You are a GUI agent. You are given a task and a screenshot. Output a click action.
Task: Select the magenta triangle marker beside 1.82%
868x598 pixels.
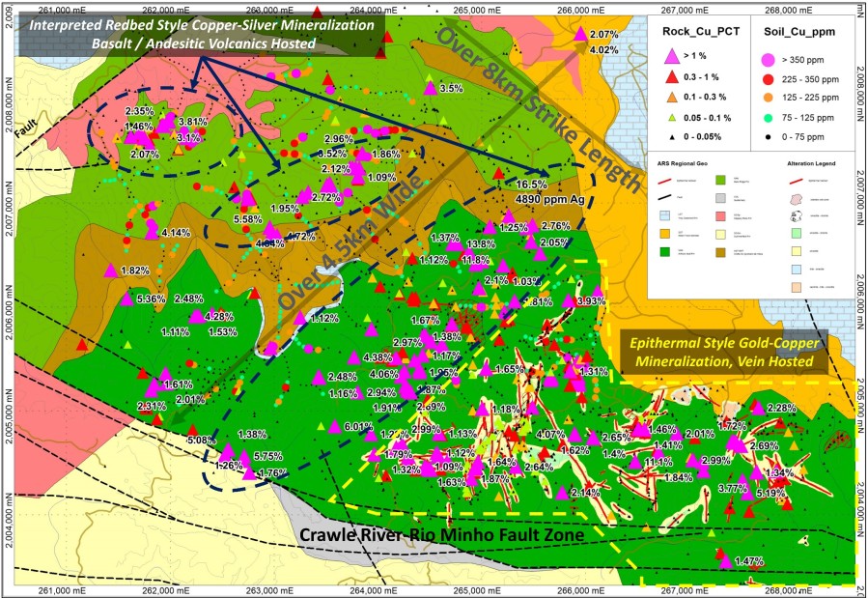point(111,270)
